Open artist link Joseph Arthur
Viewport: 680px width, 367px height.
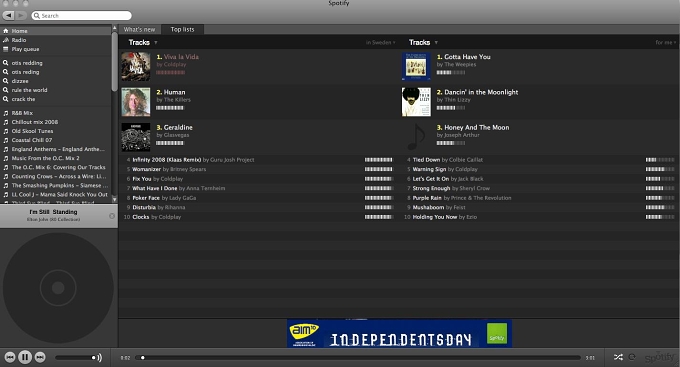462,135
